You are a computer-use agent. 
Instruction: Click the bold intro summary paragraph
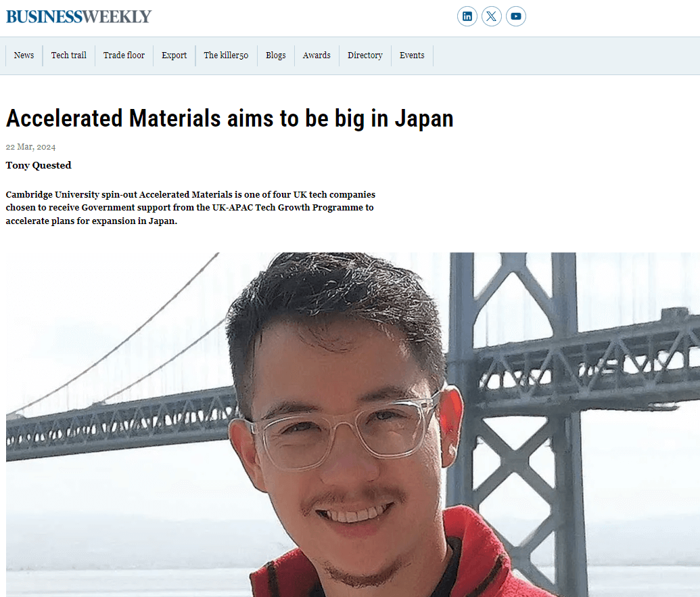[x=190, y=208]
